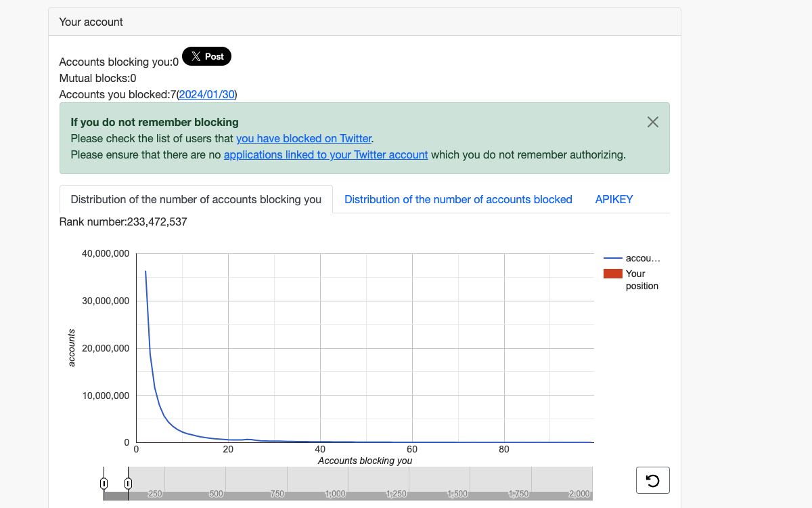Open the APIKEY tab
This screenshot has width=812, height=508.
(x=614, y=199)
